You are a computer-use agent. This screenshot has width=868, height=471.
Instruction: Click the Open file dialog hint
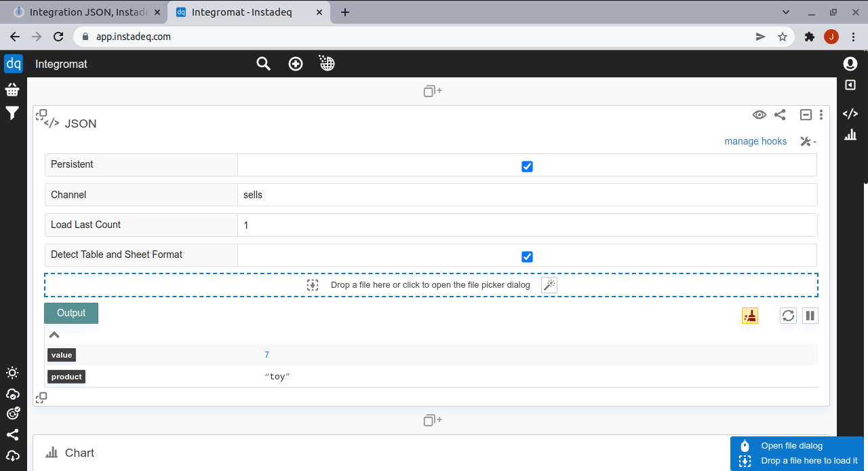792,446
